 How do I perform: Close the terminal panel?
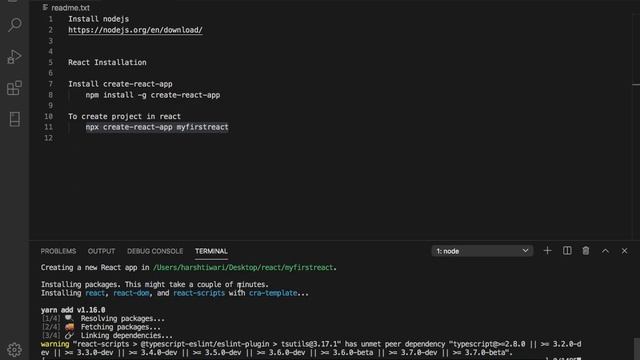(x=624, y=251)
